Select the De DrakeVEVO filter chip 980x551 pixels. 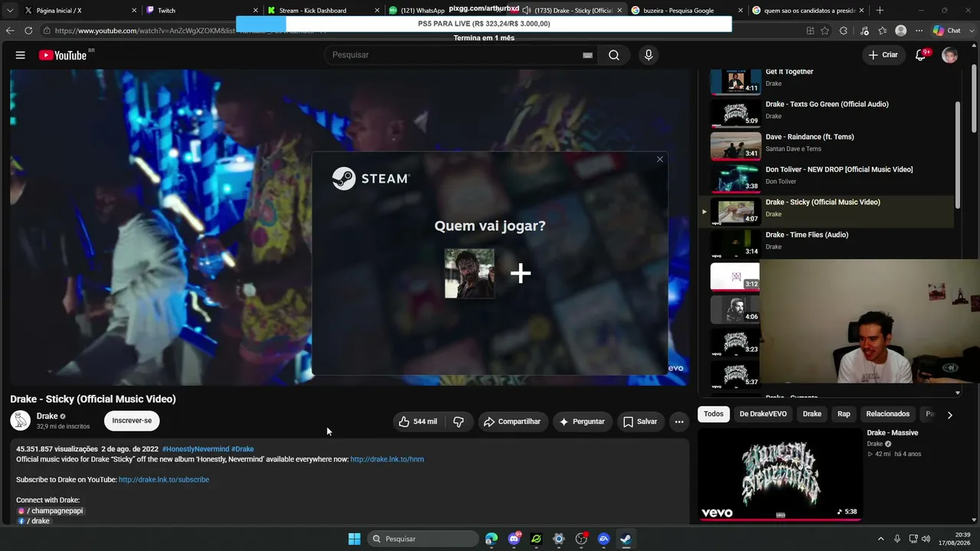pyautogui.click(x=763, y=414)
